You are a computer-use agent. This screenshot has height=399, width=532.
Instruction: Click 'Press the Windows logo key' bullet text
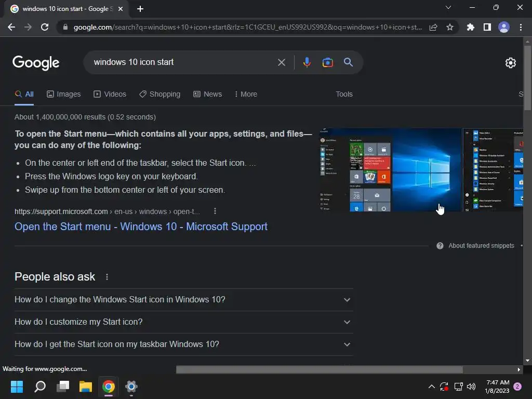(111, 177)
